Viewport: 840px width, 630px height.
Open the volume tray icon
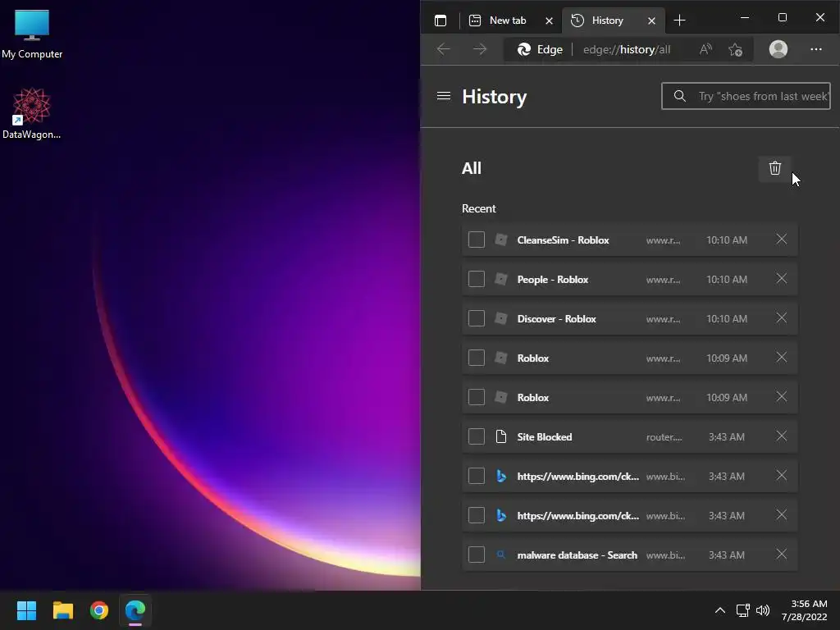point(762,610)
